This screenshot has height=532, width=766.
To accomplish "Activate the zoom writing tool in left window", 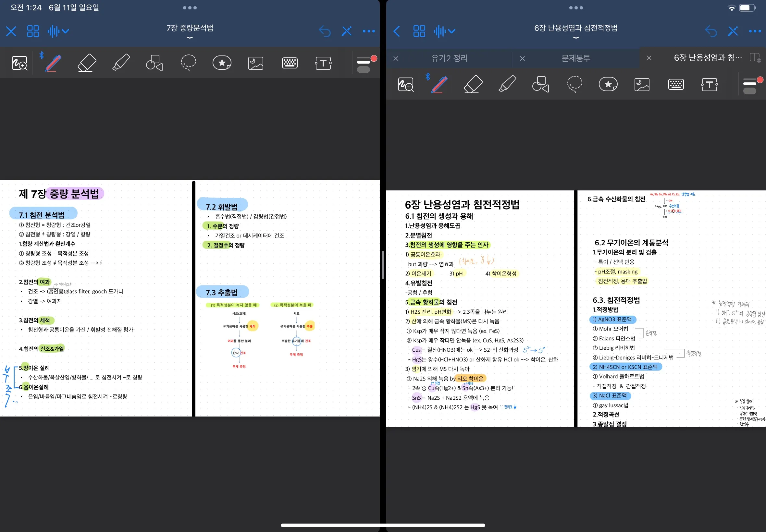I will 19,63.
